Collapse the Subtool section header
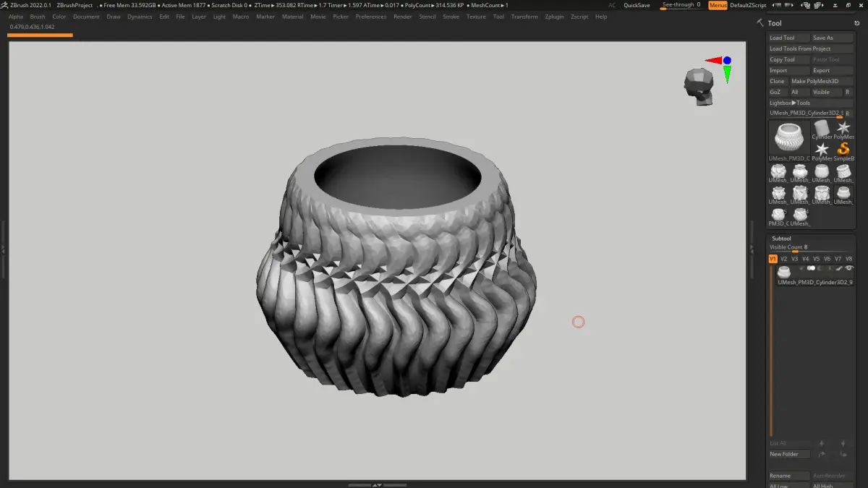The width and height of the screenshot is (868, 488). click(781, 239)
